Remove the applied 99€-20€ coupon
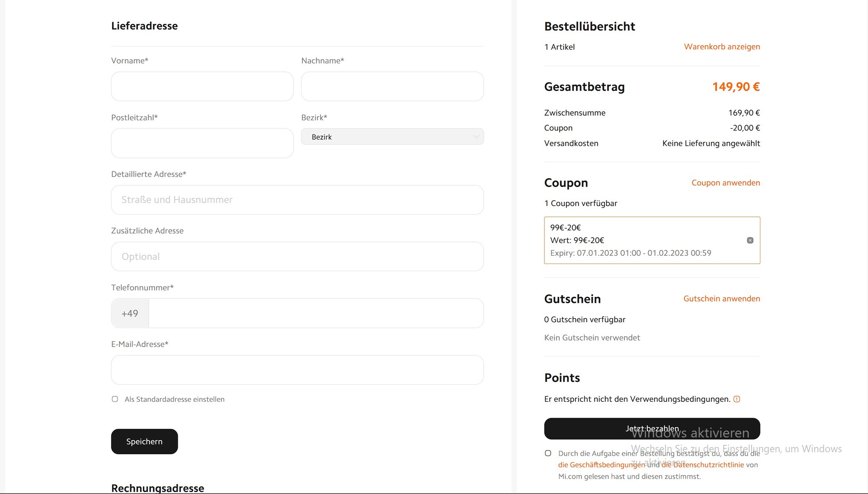The image size is (868, 494). click(x=750, y=240)
